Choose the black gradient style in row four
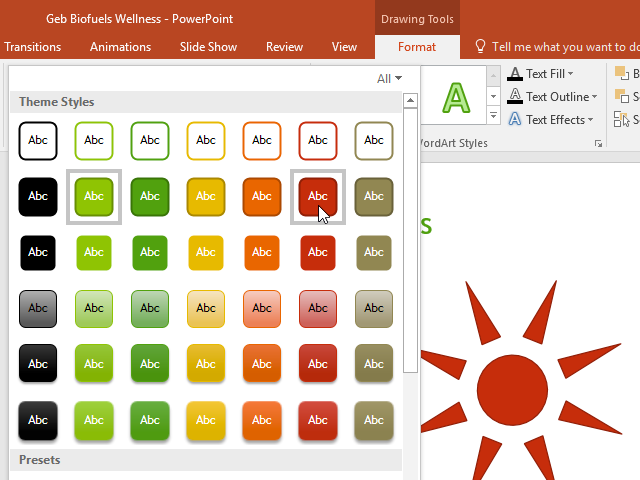This screenshot has width=640, height=480. click(38, 309)
